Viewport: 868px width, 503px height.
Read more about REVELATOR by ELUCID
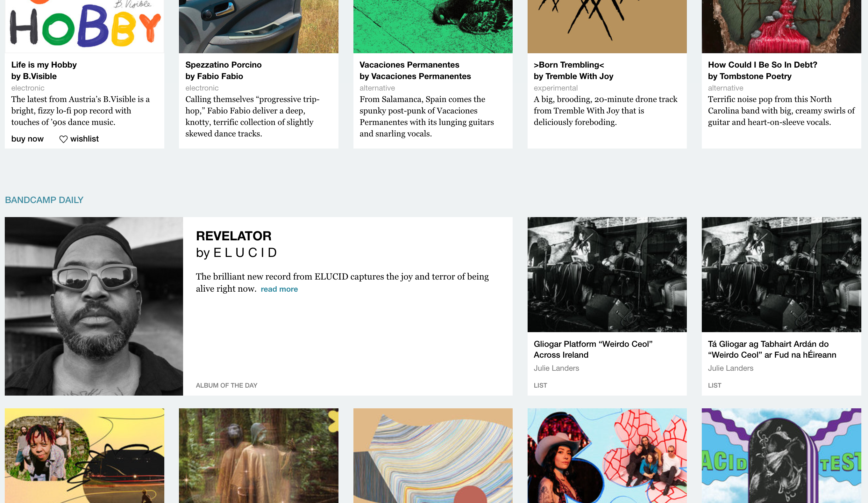point(279,289)
